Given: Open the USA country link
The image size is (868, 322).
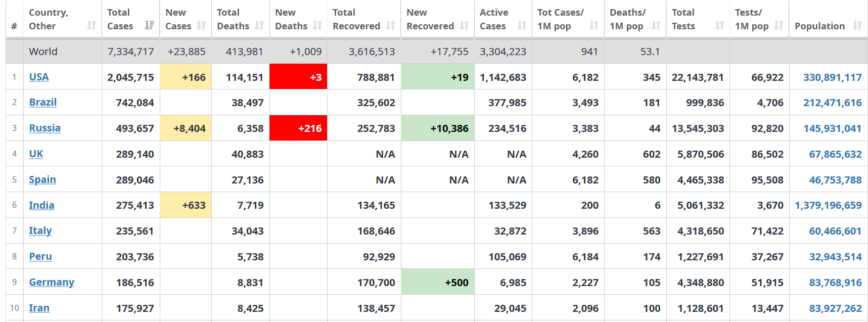Looking at the screenshot, I should click(x=39, y=77).
